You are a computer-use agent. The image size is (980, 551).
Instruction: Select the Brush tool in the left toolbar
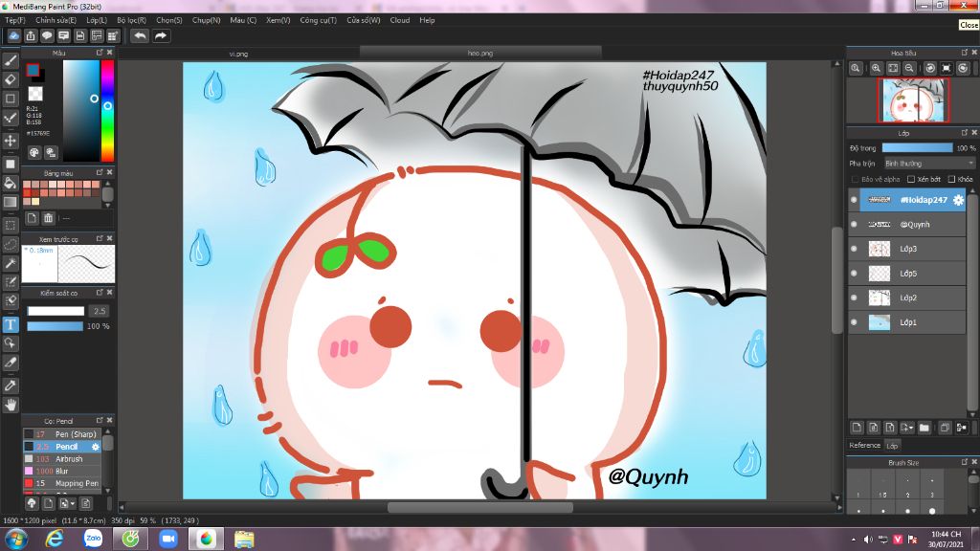point(11,60)
